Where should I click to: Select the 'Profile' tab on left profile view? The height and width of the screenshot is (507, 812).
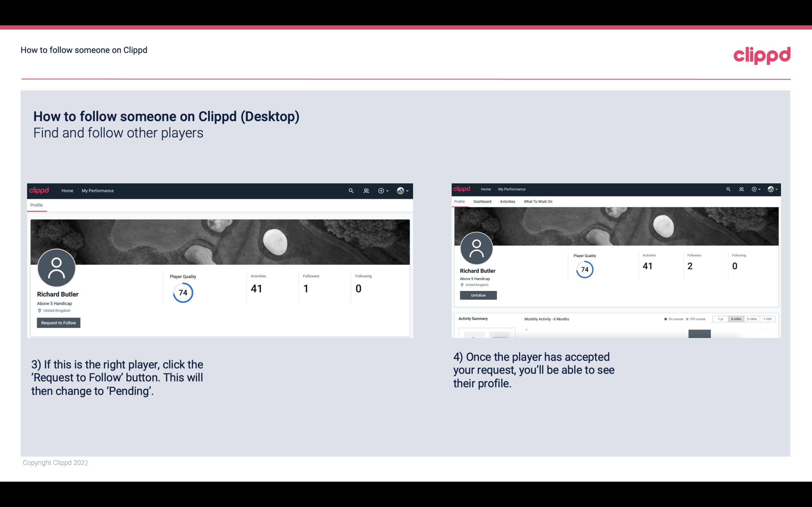click(x=36, y=205)
